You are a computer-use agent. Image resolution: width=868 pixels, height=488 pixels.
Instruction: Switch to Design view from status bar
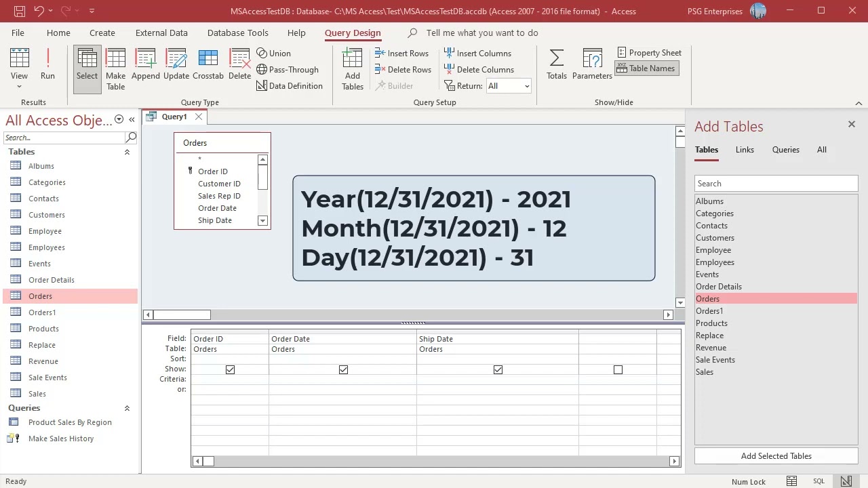846,481
